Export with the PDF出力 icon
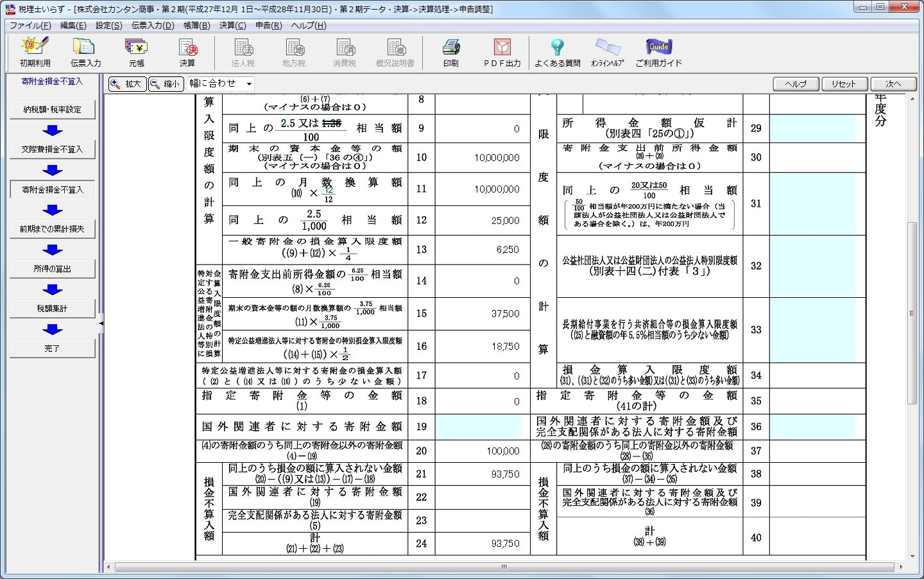 (502, 51)
